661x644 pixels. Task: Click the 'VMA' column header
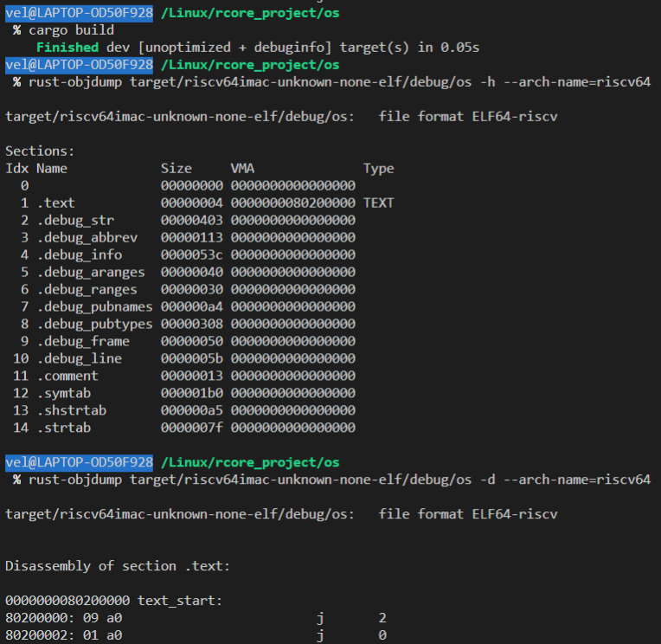tap(242, 169)
